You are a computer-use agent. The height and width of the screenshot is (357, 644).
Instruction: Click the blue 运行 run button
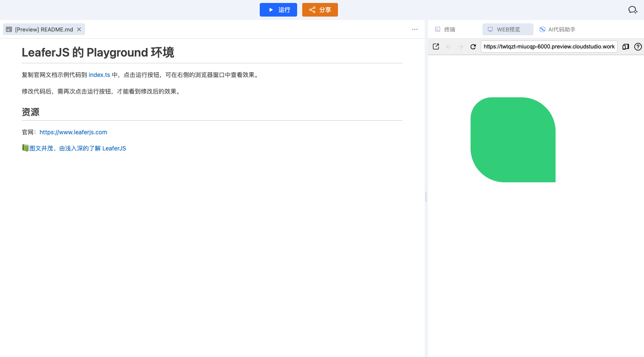pyautogui.click(x=278, y=10)
